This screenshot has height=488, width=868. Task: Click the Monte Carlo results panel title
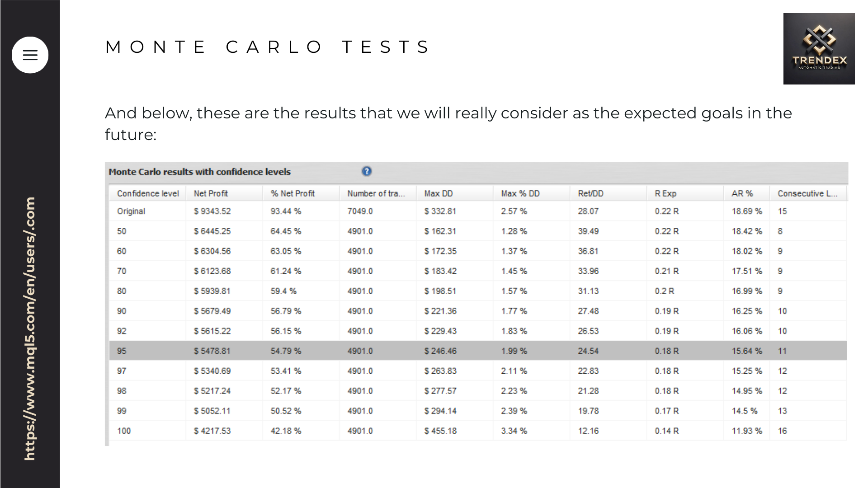[199, 172]
